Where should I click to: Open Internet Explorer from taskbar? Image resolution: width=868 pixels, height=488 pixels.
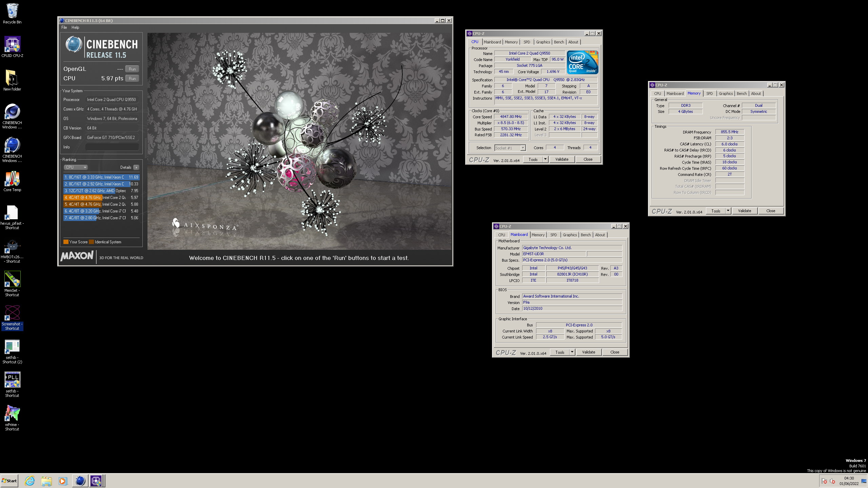(x=30, y=481)
